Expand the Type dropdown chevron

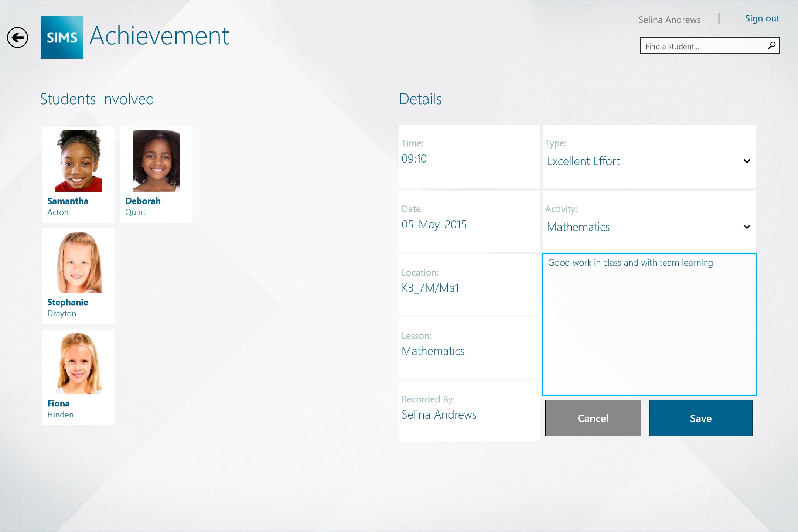tap(747, 161)
